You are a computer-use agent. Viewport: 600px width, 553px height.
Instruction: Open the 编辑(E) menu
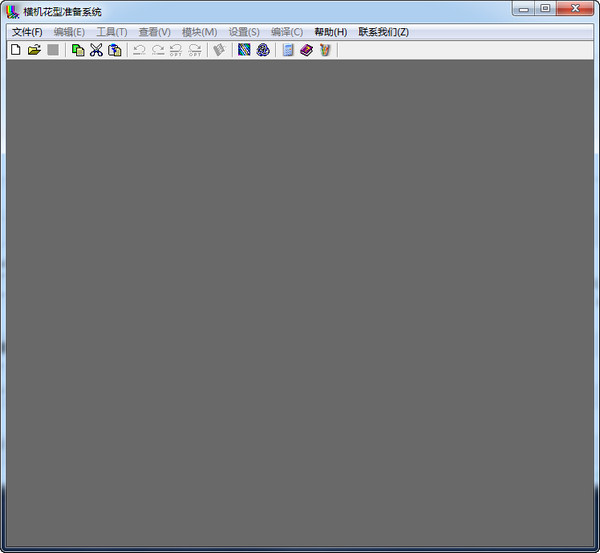(69, 32)
